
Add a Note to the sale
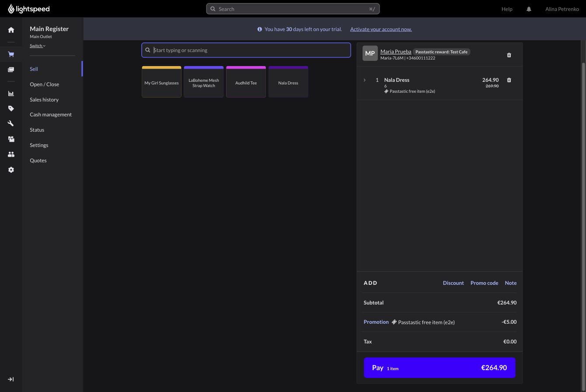[511, 283]
